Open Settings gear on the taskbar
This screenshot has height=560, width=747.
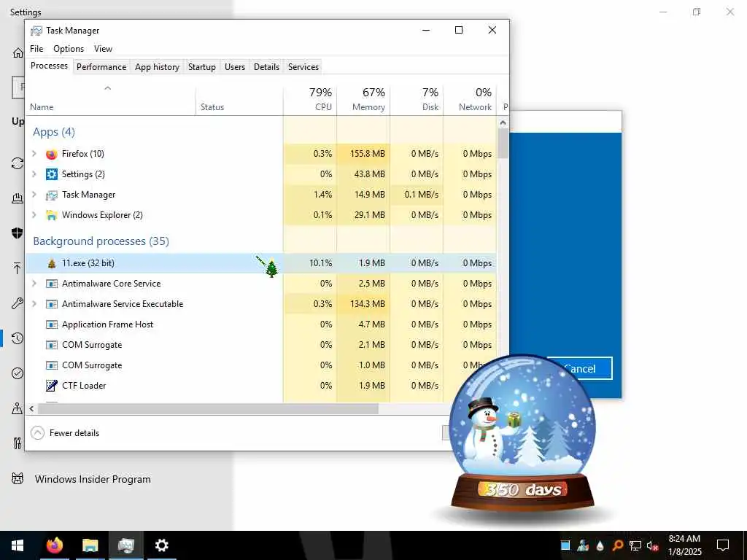pos(161,545)
